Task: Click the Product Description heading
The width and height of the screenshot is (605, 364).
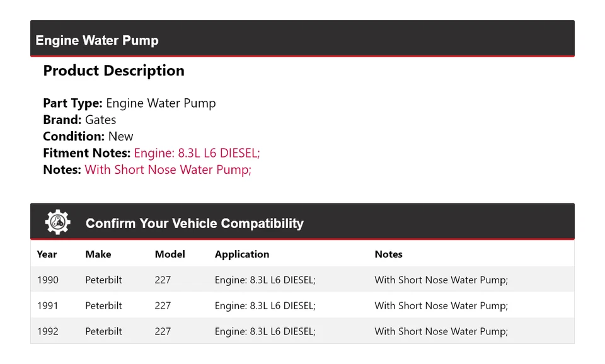Action: [113, 71]
